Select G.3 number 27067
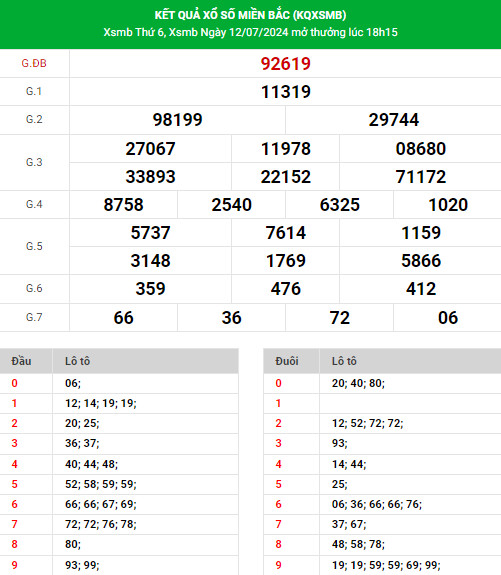Viewport: 501px width, 575px height. click(150, 149)
